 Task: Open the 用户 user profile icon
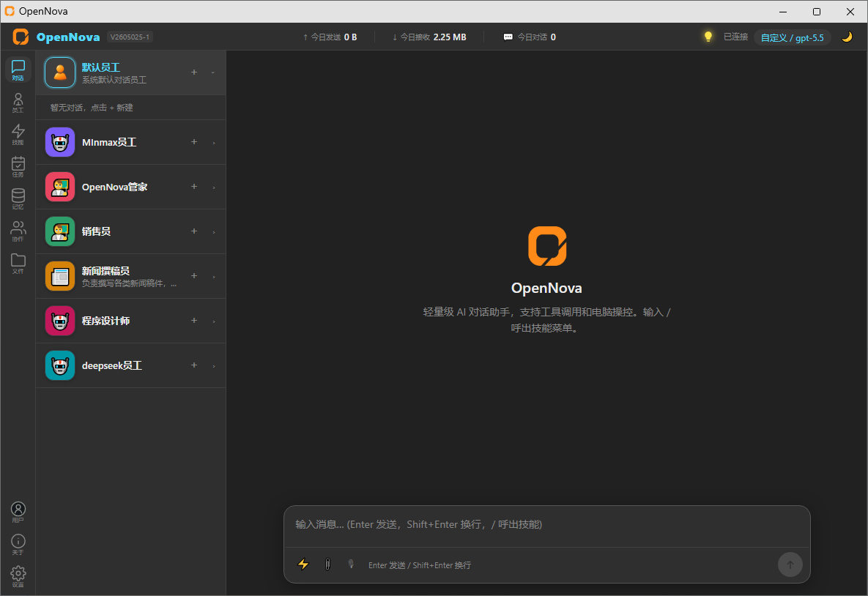pos(18,513)
